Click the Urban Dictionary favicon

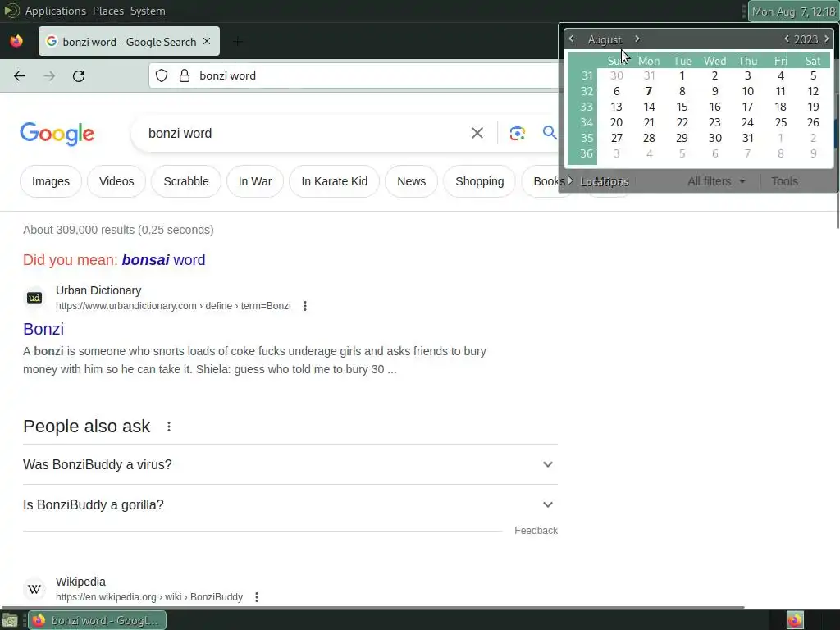pos(34,298)
